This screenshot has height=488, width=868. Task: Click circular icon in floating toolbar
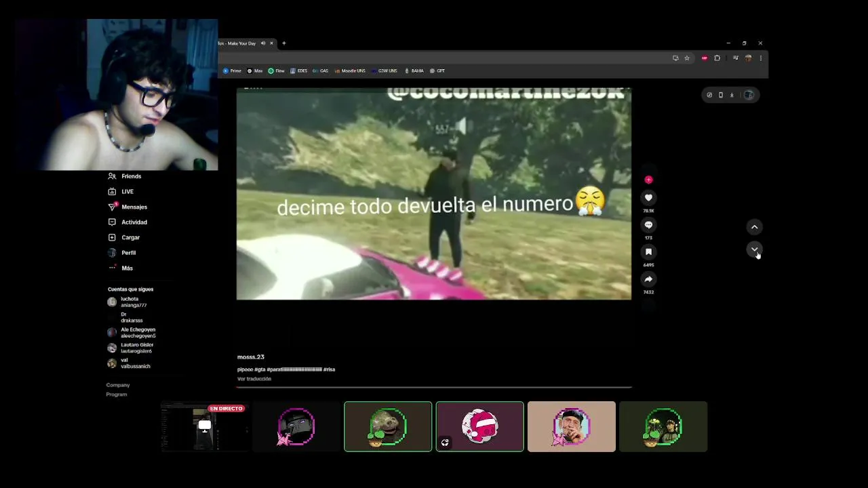pyautogui.click(x=709, y=95)
